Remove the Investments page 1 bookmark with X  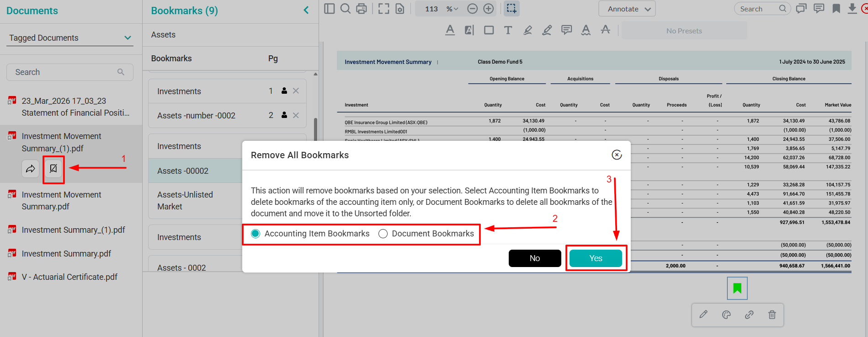tap(296, 91)
